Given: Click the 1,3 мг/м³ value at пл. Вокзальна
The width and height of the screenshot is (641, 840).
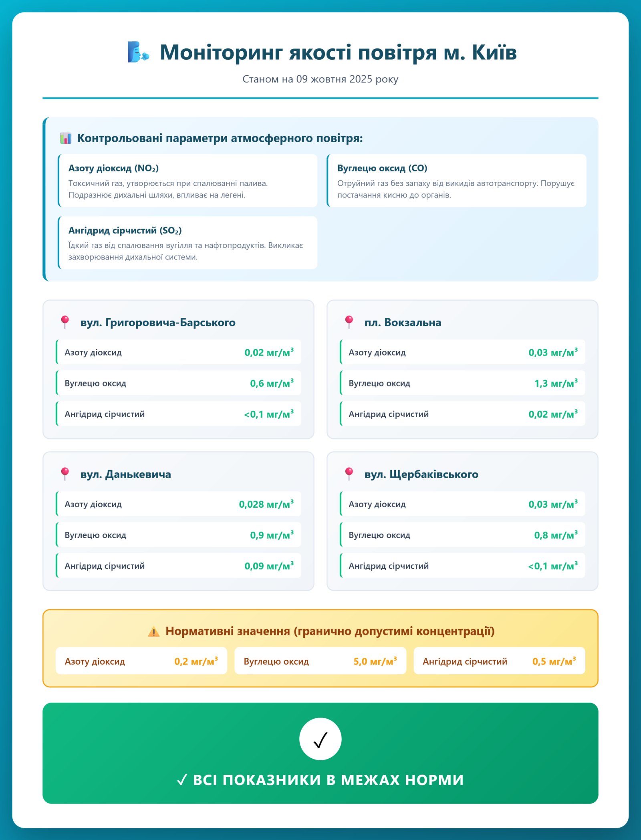Looking at the screenshot, I should point(556,383).
